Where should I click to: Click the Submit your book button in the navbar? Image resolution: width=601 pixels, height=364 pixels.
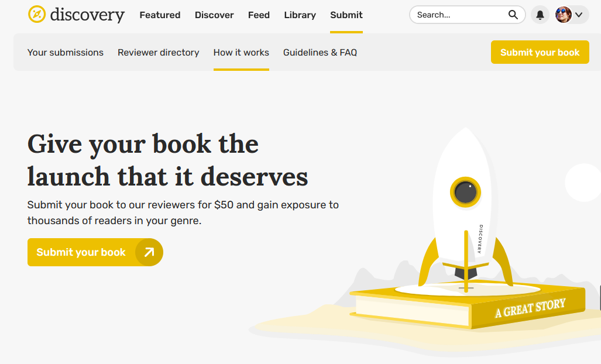pos(540,52)
